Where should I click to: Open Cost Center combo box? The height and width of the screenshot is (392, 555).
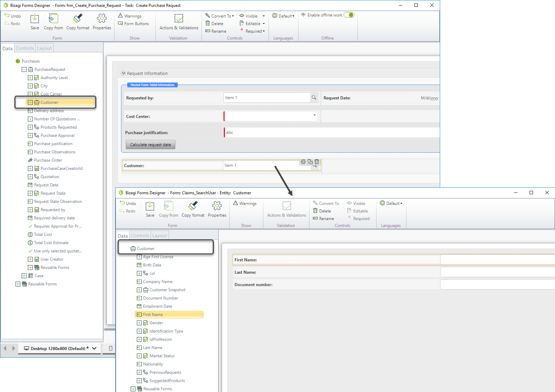pos(271,116)
